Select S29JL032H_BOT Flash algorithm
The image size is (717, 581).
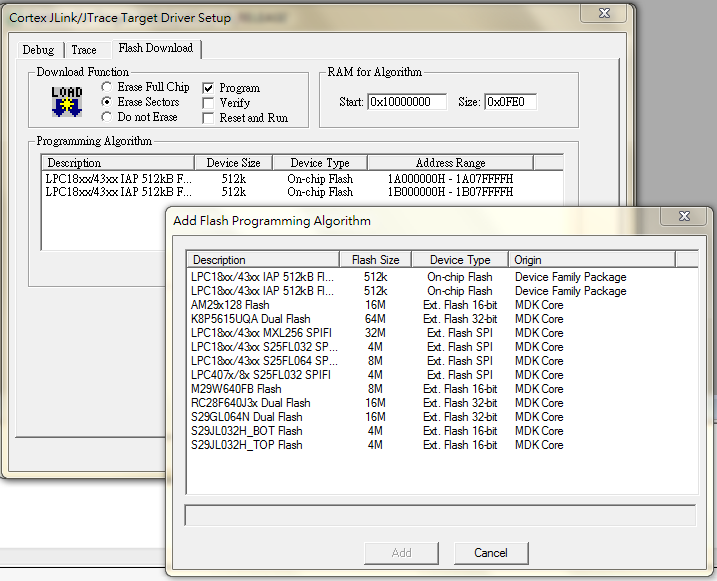pyautogui.click(x=442, y=431)
